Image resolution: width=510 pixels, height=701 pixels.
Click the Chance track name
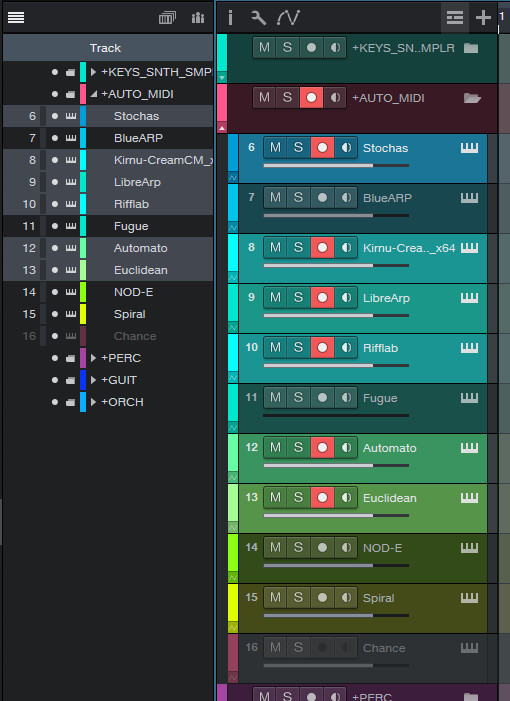384,648
